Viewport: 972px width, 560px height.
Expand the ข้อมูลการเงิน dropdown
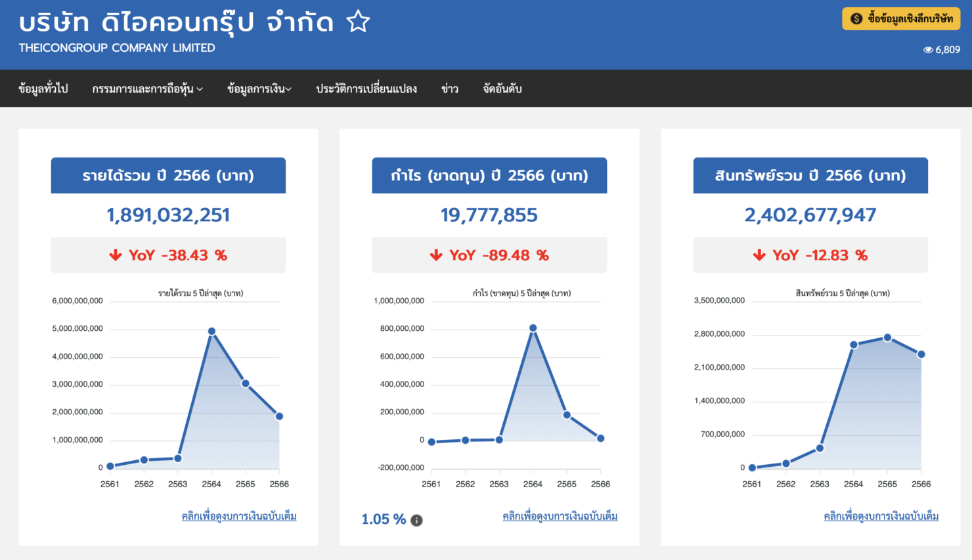(x=259, y=89)
